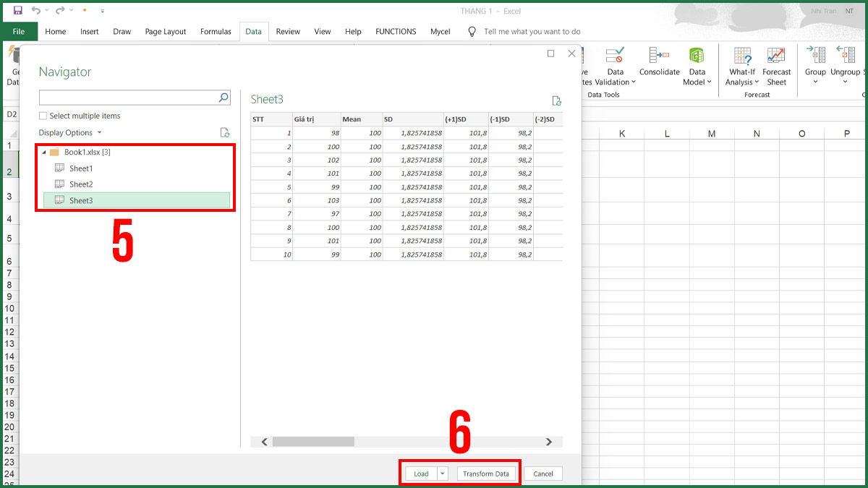Screen dimensions: 868x488
Task: Switch to the Formulas ribbon tab
Action: [216, 32]
